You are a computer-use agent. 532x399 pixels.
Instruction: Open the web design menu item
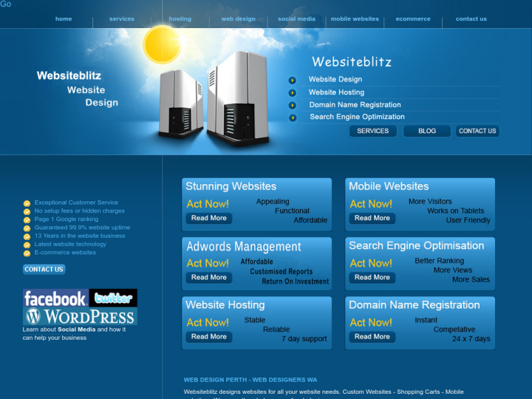238,19
